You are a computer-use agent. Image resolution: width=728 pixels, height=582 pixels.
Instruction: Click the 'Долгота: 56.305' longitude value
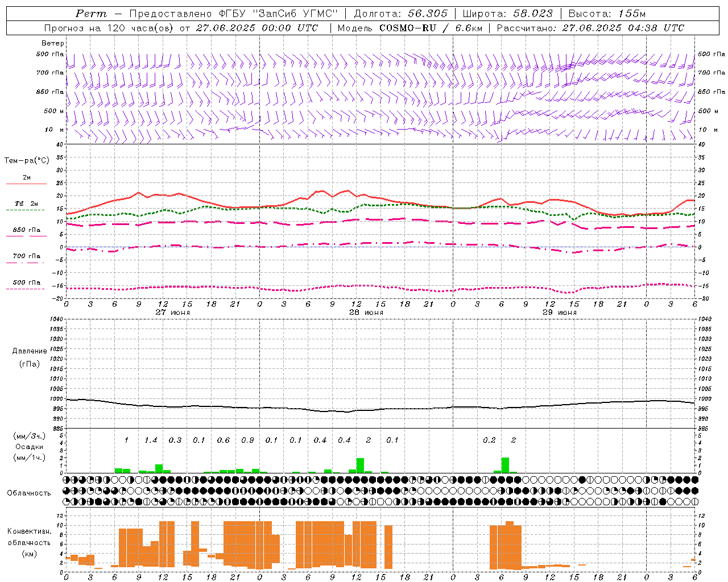(401, 14)
